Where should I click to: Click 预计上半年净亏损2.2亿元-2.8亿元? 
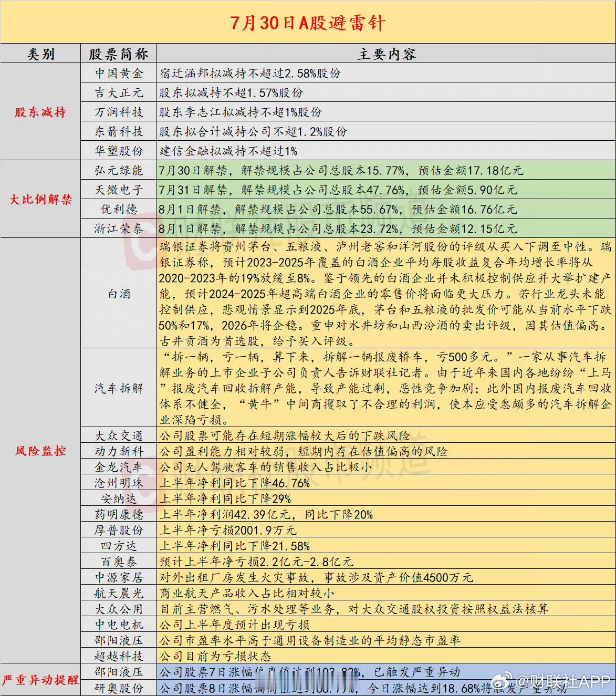pyautogui.click(x=256, y=562)
